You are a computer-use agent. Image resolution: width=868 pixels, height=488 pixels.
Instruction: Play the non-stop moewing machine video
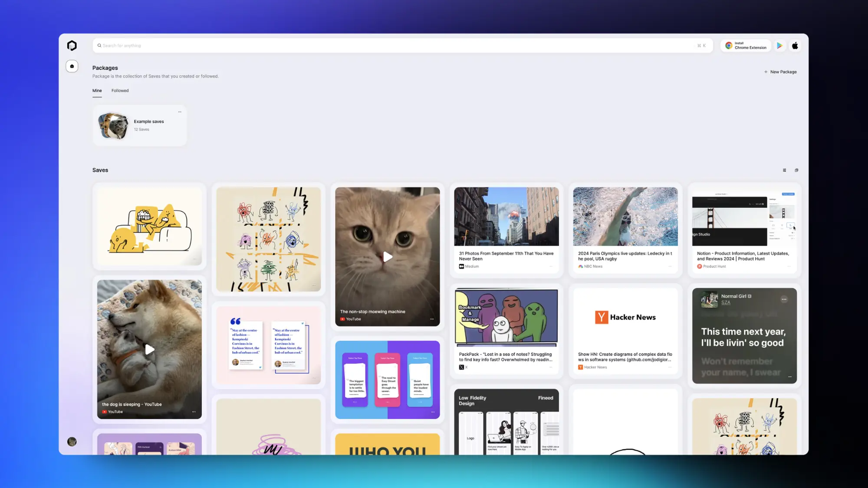tap(388, 257)
